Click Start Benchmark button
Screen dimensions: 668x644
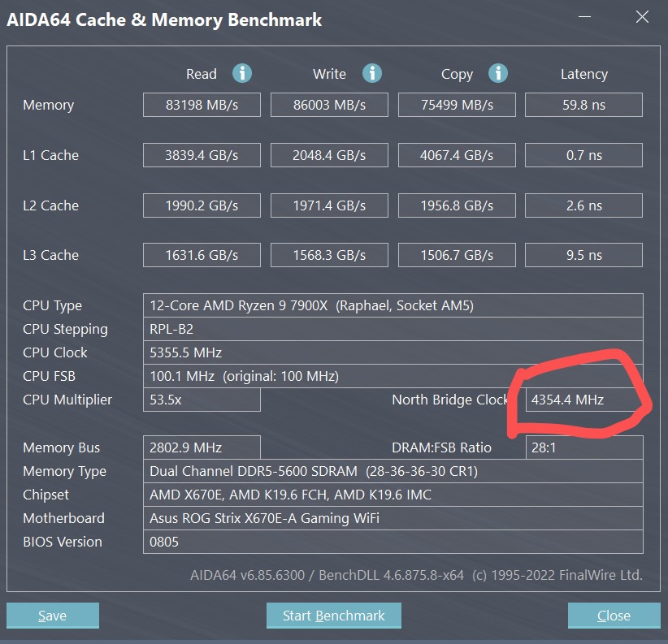pos(333,616)
